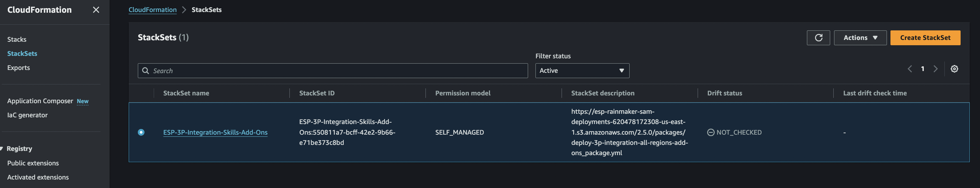Open IaC generator in the sidebar
The image size is (980, 188).
pos(27,115)
